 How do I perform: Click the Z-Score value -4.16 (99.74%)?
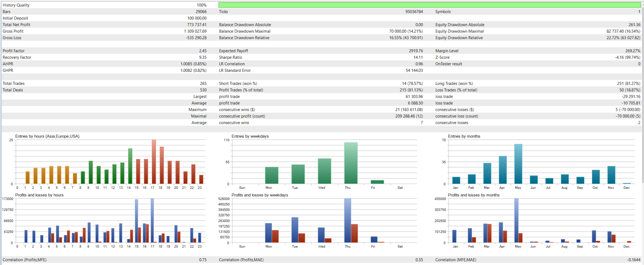pos(627,57)
